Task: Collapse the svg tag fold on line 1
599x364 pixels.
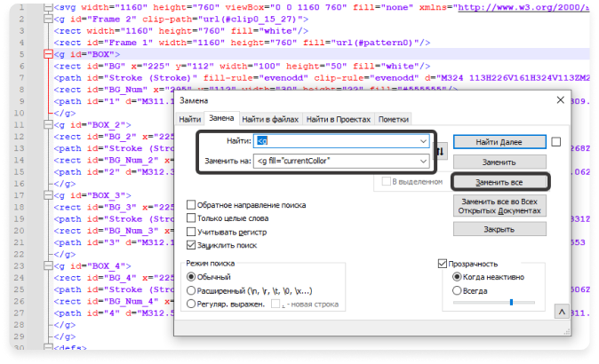Action: coord(48,7)
